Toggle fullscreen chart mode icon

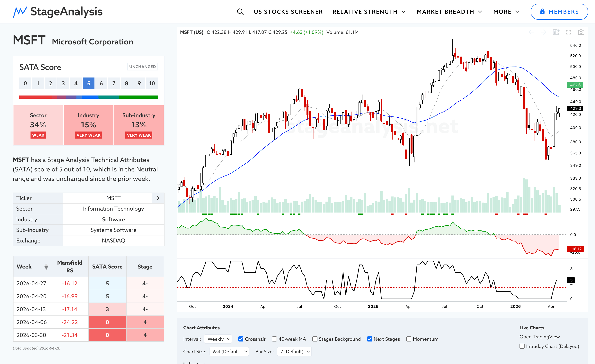pyautogui.click(x=568, y=32)
